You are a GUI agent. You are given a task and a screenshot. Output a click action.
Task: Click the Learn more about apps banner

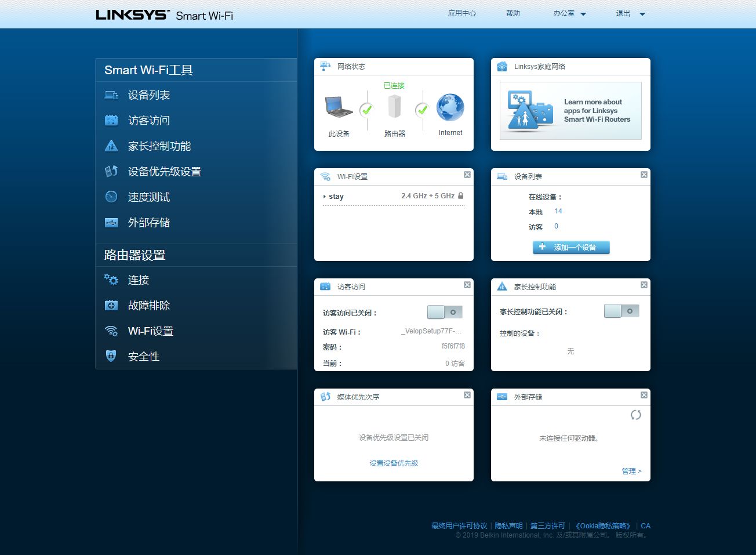[570, 111]
